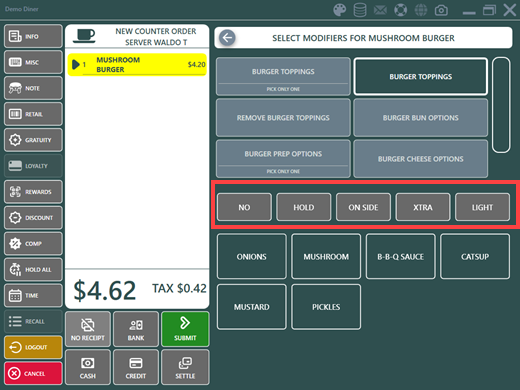
Task: Choose No Receipt
Action: [88, 329]
